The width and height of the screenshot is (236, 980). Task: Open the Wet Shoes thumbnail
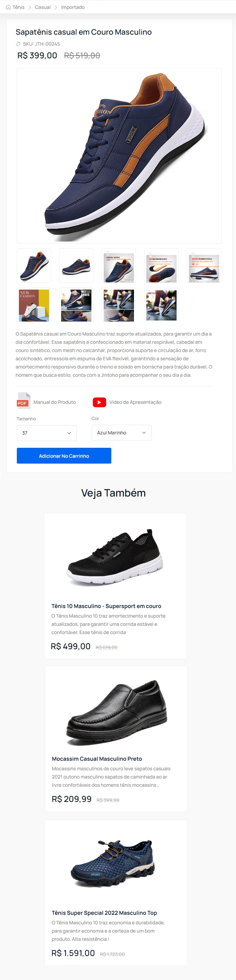76,305
